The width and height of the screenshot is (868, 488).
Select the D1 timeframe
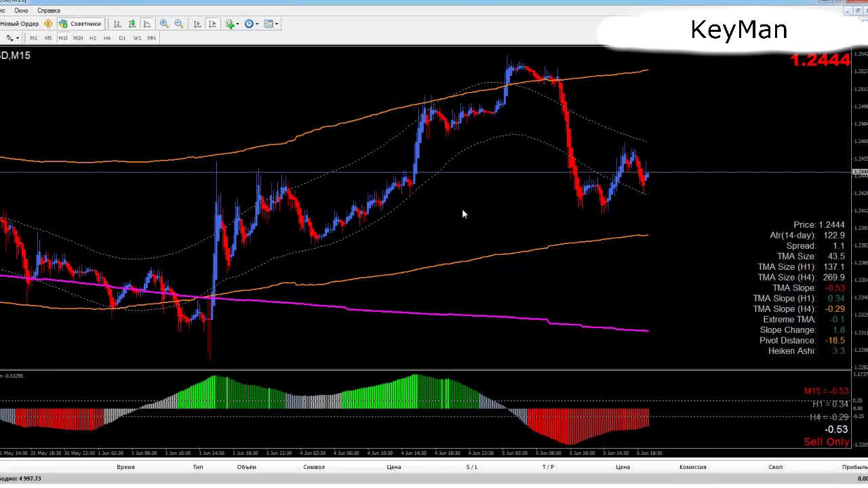122,38
